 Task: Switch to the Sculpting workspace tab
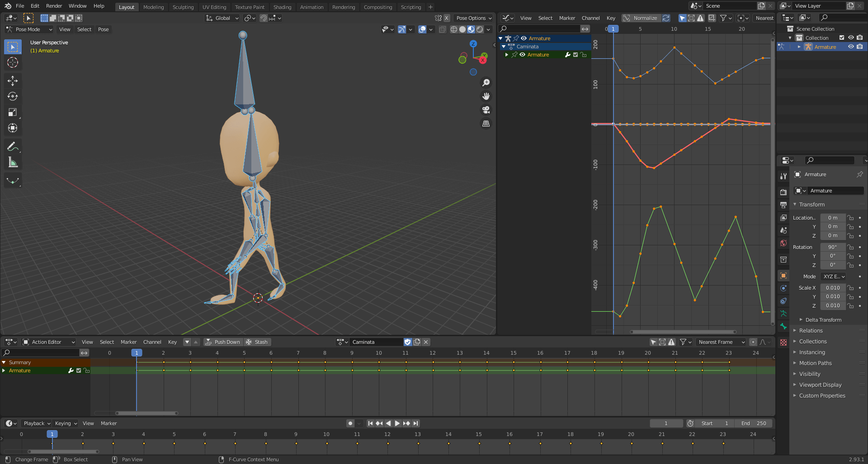(183, 7)
